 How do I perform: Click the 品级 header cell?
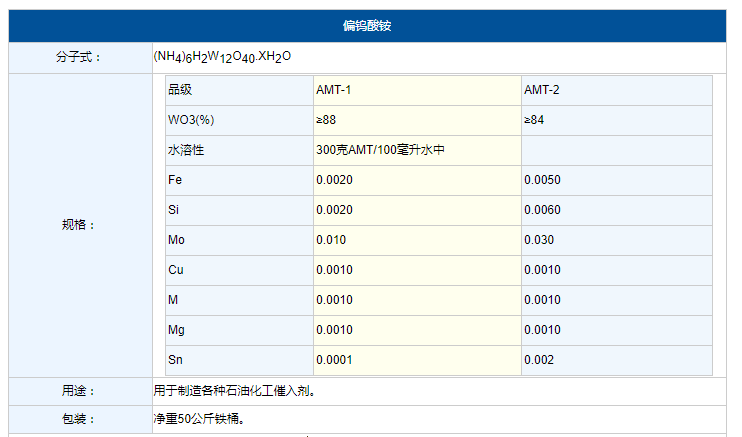[180, 90]
